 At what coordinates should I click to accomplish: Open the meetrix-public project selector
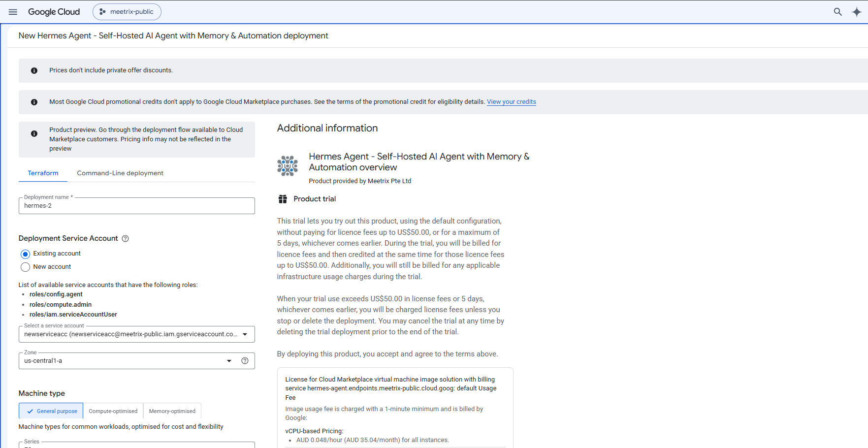[127, 12]
